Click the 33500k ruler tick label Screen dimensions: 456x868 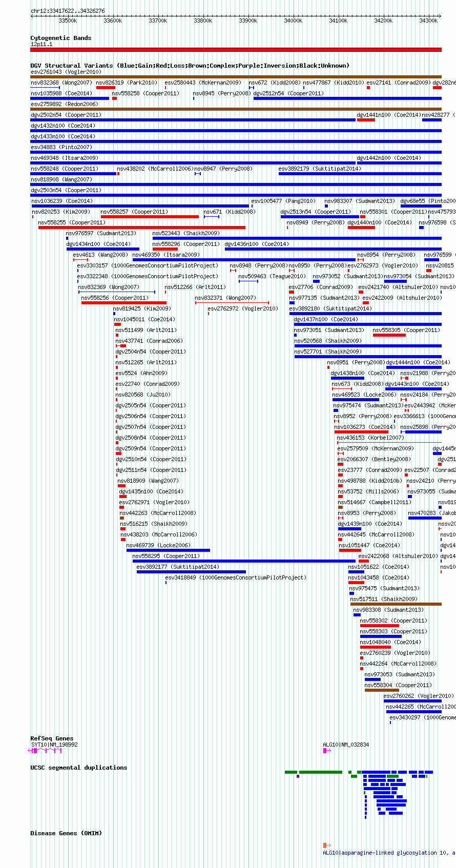(x=68, y=20)
